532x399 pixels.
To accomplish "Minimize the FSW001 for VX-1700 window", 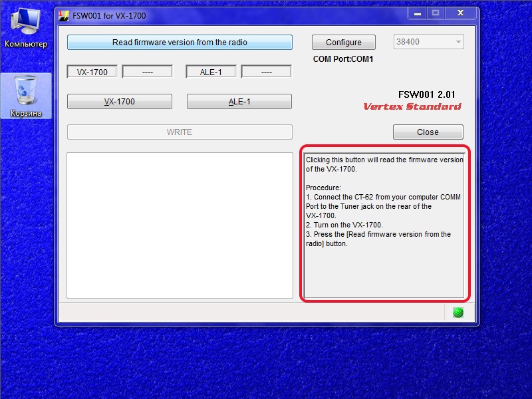I will 418,13.
